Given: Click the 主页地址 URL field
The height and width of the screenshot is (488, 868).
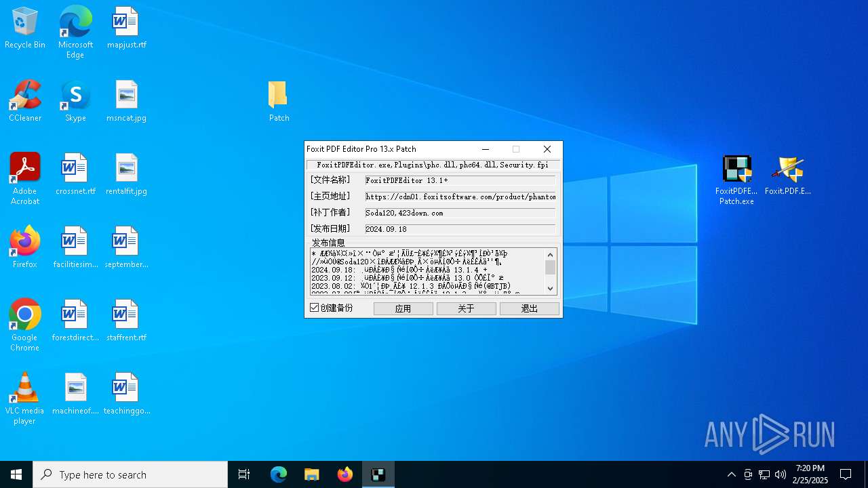Looking at the screenshot, I should 460,197.
